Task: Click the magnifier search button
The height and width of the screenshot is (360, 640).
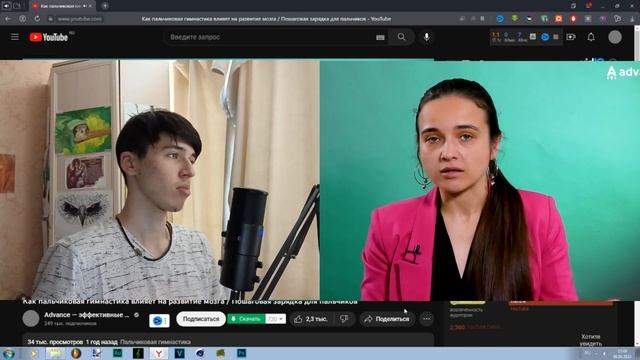Action: pos(402,37)
